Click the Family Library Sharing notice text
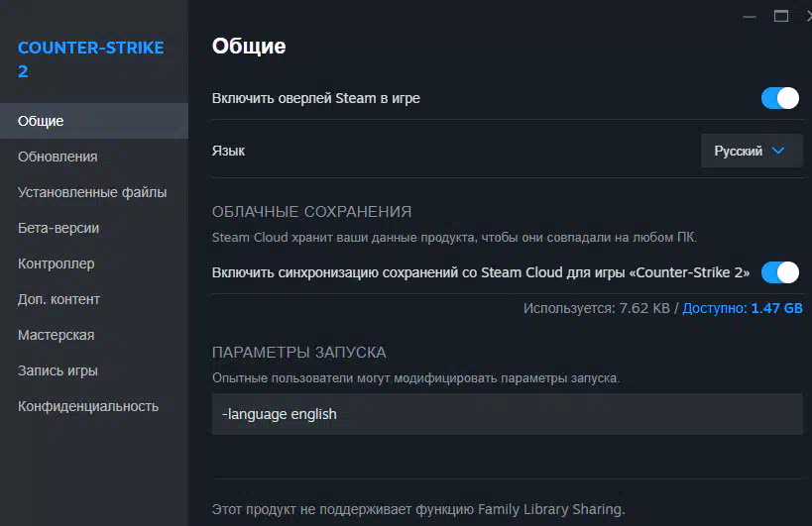This screenshot has height=526, width=812. 418,509
